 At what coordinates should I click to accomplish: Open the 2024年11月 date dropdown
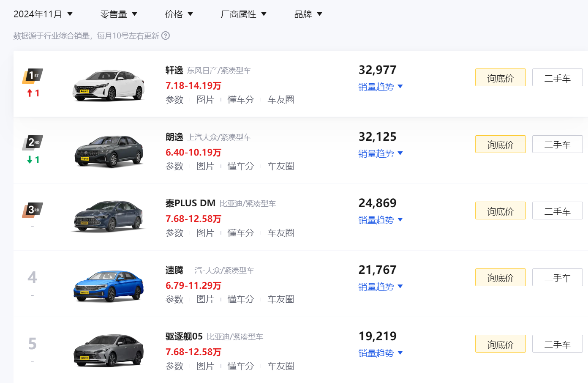43,14
